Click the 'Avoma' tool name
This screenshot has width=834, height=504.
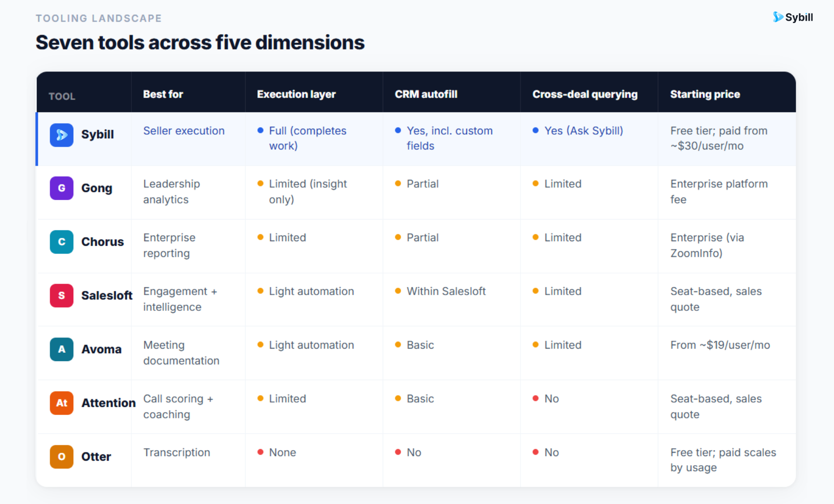coord(101,349)
